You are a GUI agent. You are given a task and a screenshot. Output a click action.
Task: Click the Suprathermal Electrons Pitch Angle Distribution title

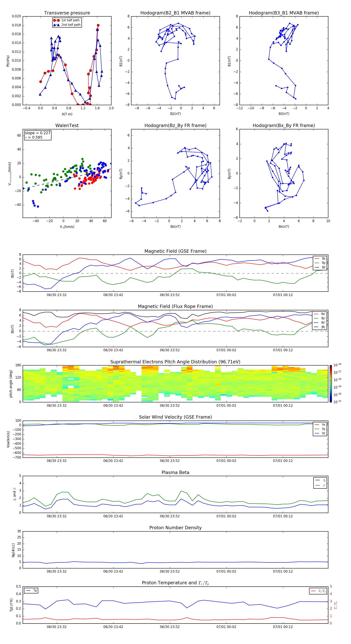pos(175,362)
